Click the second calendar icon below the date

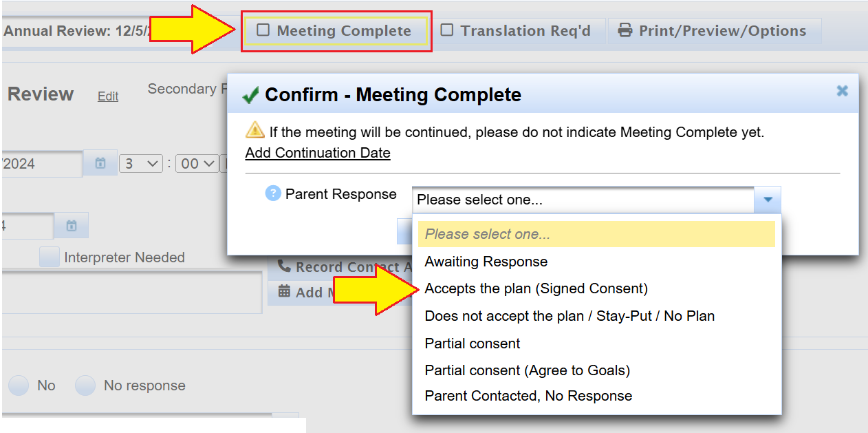pyautogui.click(x=72, y=225)
